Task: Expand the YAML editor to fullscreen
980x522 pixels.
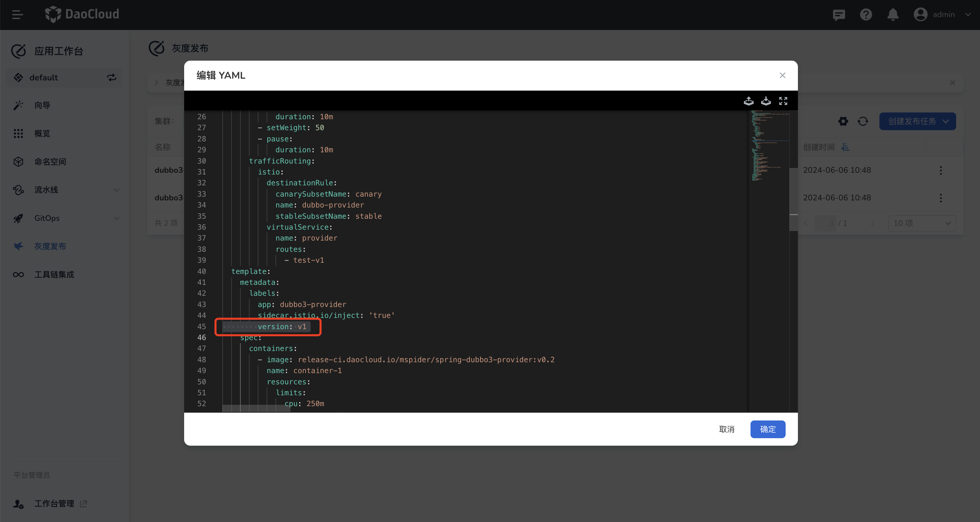Action: tap(783, 101)
